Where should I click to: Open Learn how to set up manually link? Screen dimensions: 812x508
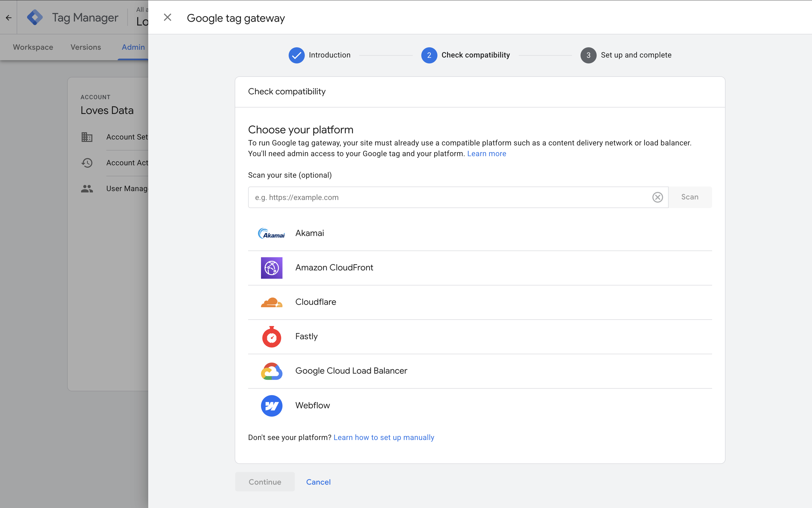point(383,438)
